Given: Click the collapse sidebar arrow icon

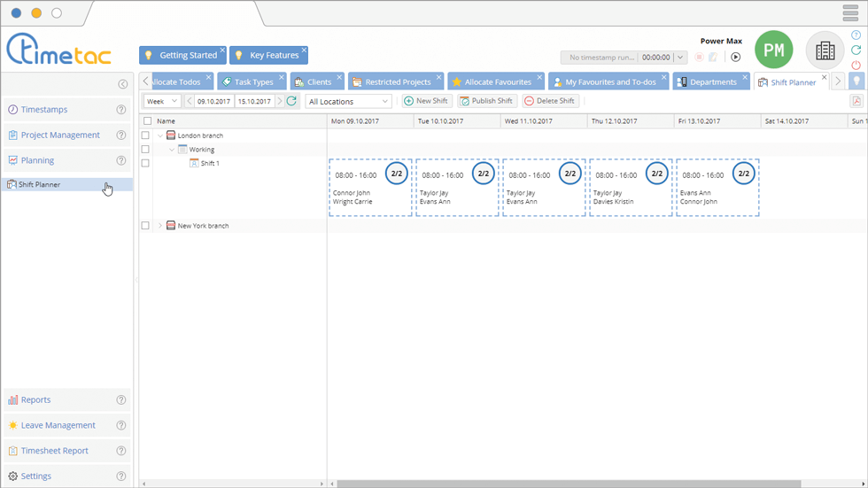Looking at the screenshot, I should click(x=123, y=84).
